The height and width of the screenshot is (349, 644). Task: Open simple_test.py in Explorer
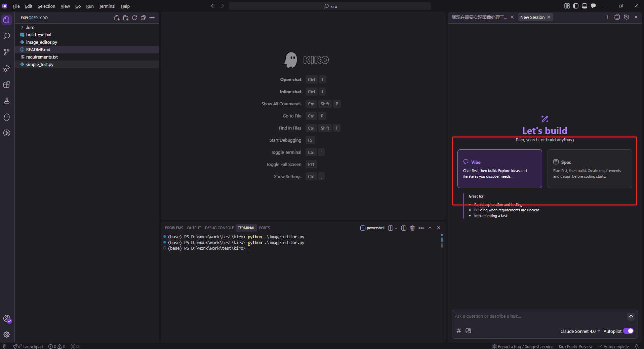pos(87,64)
